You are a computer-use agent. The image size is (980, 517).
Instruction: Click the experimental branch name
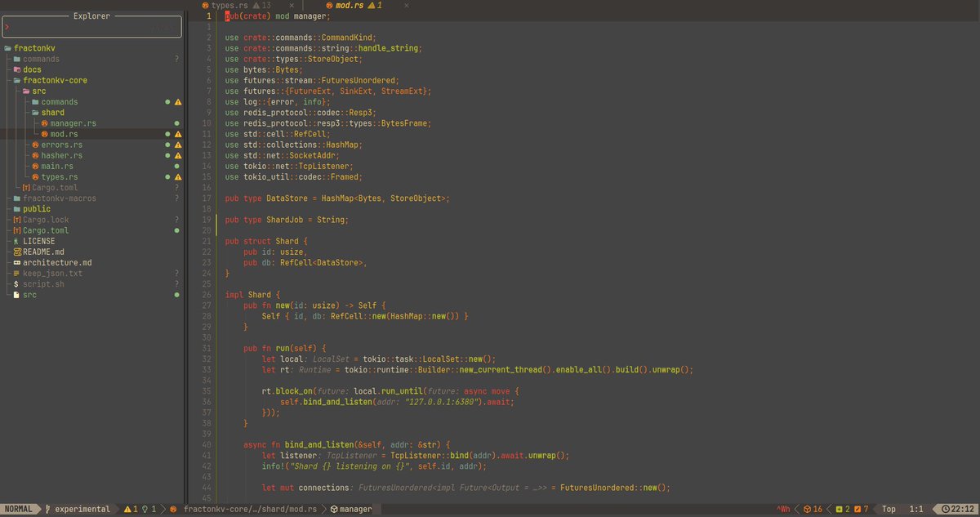[x=82, y=509]
